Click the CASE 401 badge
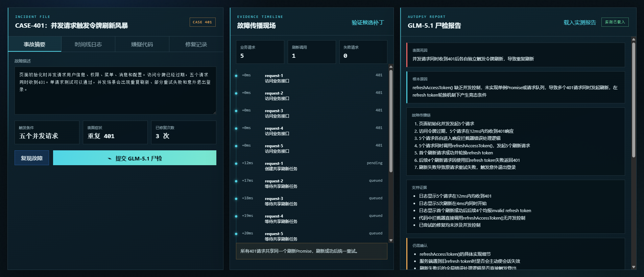The width and height of the screenshot is (644, 277). point(202,22)
